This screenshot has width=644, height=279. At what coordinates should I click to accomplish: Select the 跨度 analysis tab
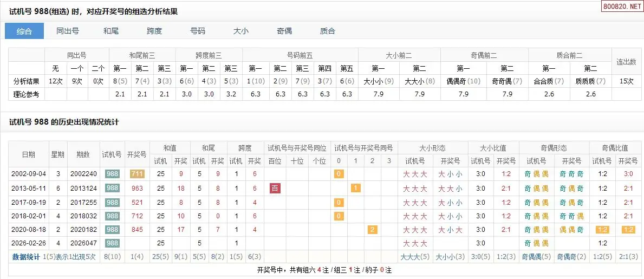coord(154,31)
